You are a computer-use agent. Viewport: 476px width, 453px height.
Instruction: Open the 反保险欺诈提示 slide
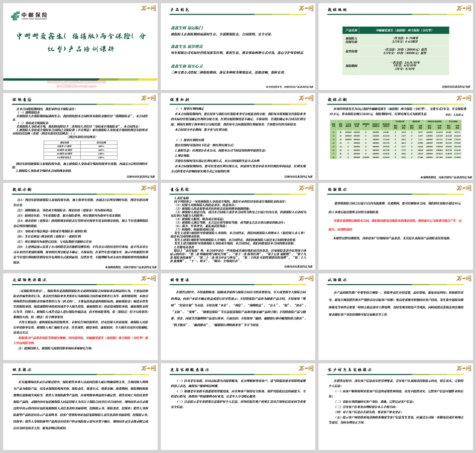pyautogui.click(x=79, y=316)
